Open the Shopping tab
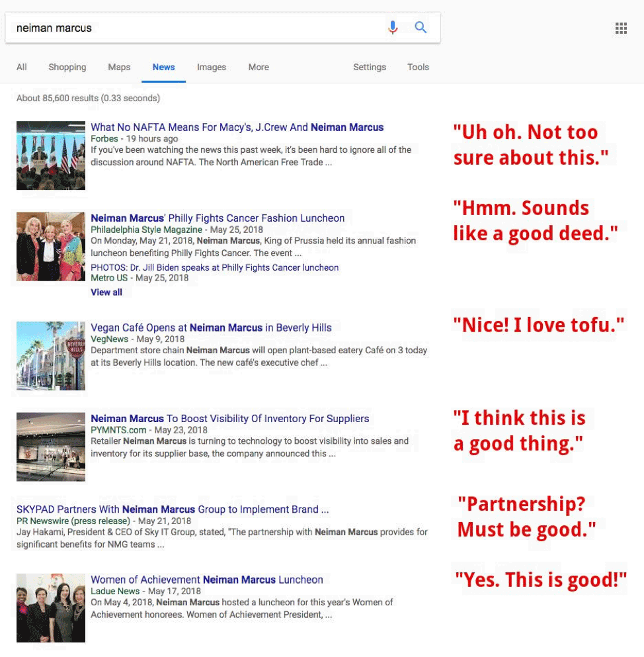This screenshot has width=644, height=657. pos(67,67)
